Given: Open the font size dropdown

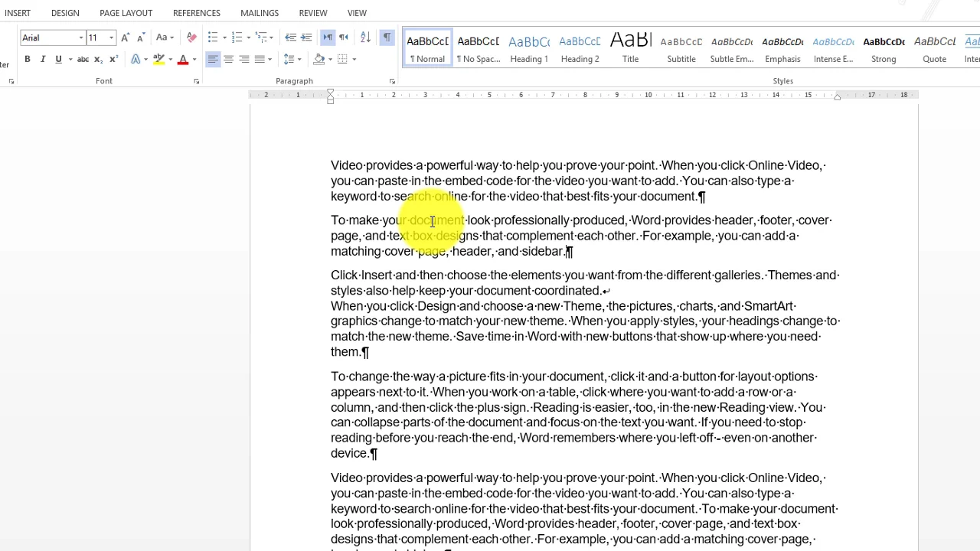Looking at the screenshot, I should 111,37.
